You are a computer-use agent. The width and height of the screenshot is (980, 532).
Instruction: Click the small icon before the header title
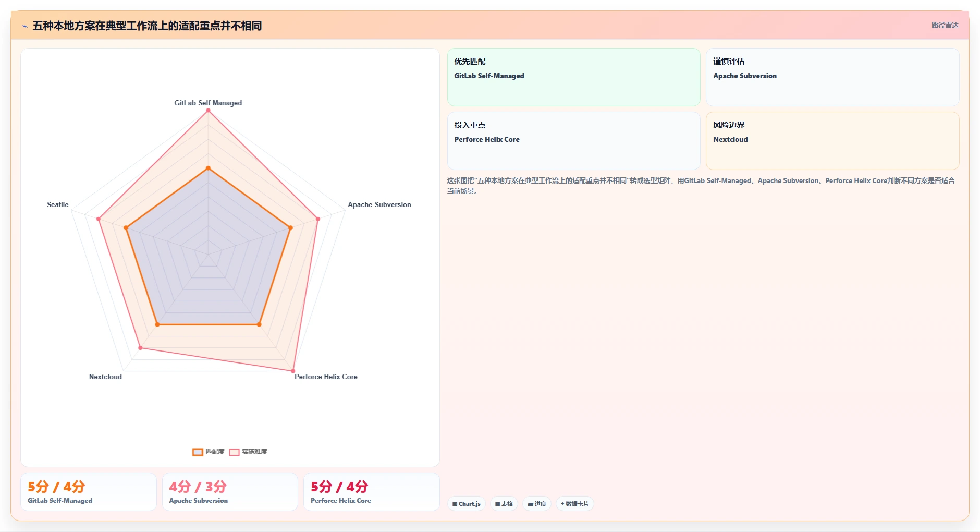click(24, 26)
